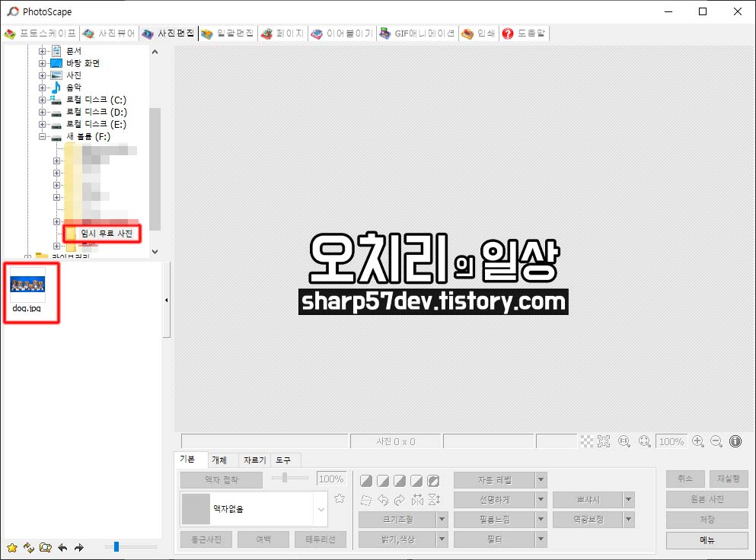This screenshot has height=560, width=756.
Task: Expand the 문서 tree node
Action: (42, 51)
